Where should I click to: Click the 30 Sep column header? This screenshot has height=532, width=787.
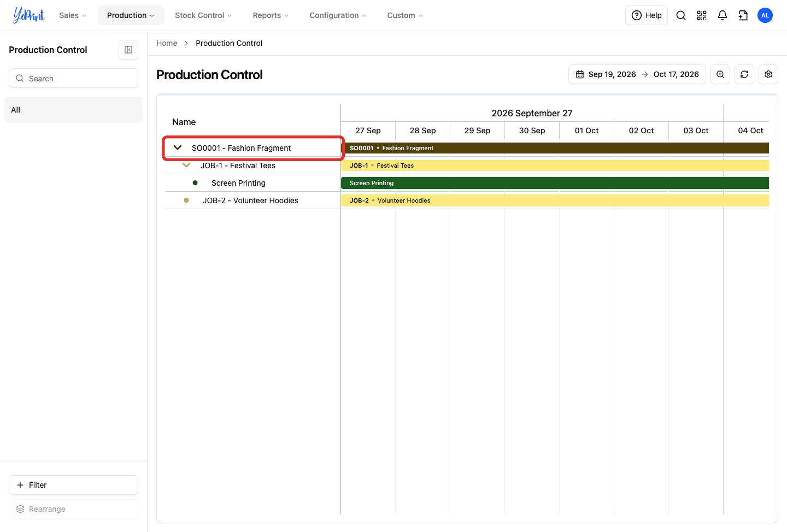pyautogui.click(x=532, y=131)
